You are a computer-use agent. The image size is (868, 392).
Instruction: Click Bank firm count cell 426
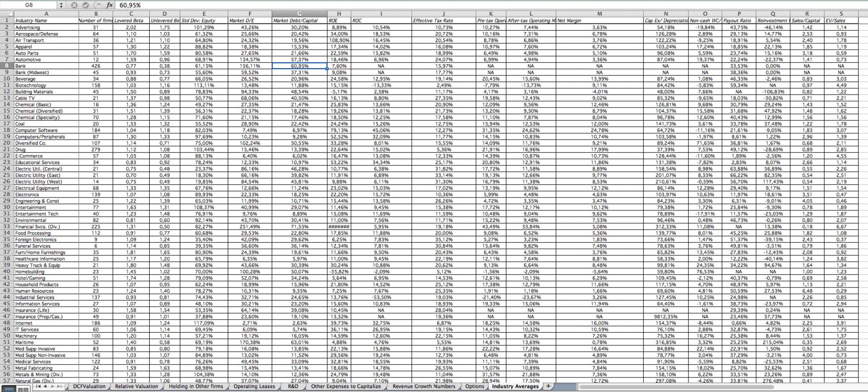tap(95, 66)
